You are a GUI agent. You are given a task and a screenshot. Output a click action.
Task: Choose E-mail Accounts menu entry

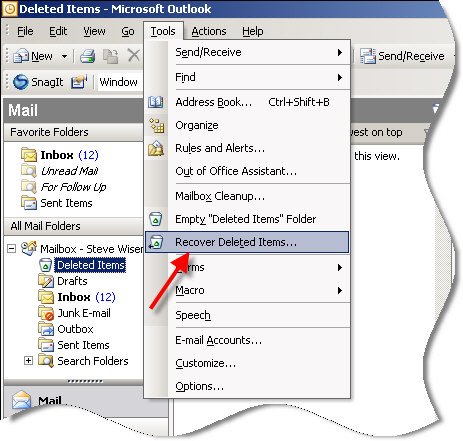[247, 340]
